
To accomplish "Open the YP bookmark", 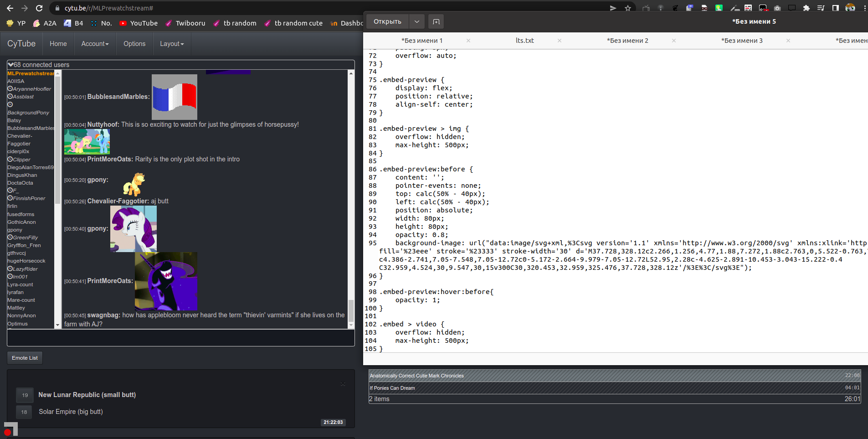I will [16, 23].
